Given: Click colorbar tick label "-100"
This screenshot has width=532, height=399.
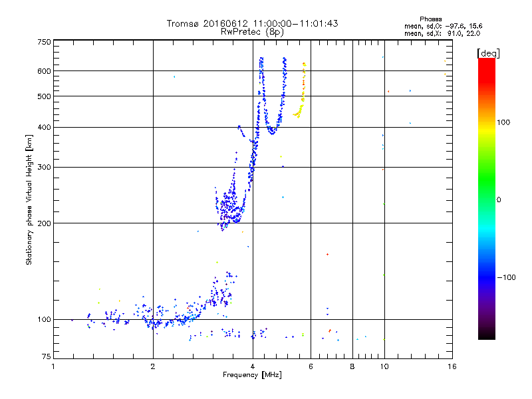Looking at the screenshot, I should (x=507, y=277).
